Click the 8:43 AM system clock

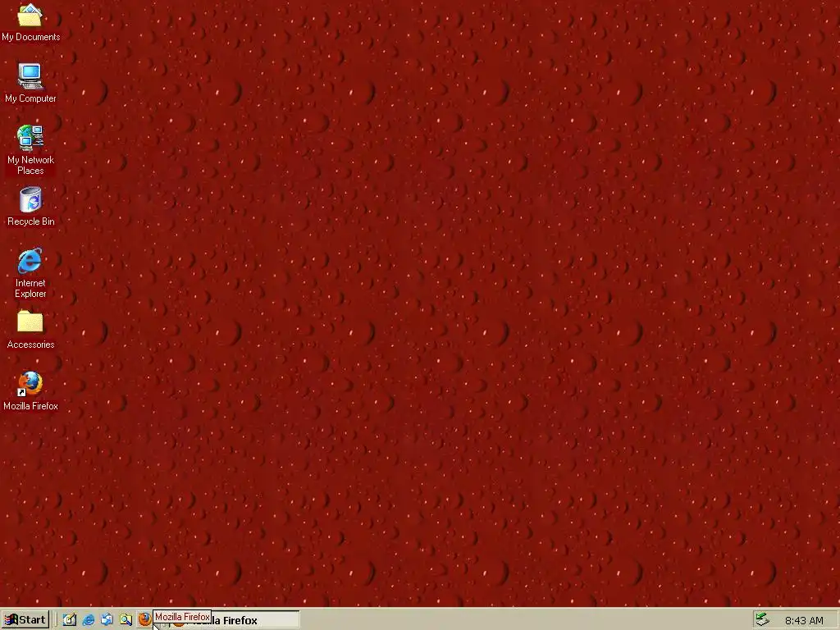pos(804,620)
